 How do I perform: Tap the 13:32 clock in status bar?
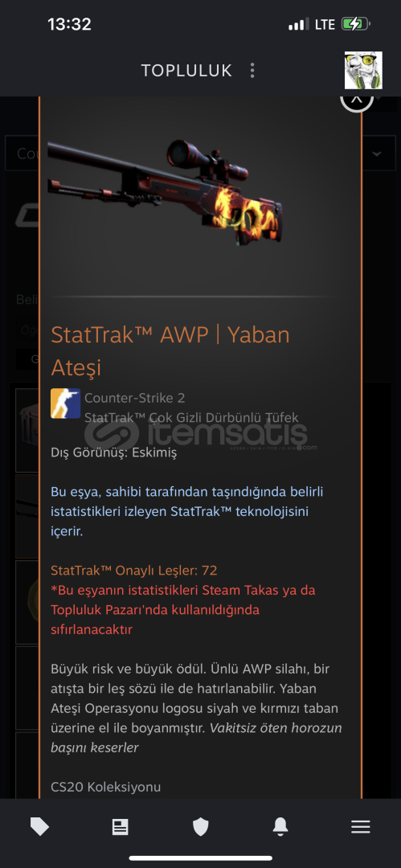click(x=69, y=24)
